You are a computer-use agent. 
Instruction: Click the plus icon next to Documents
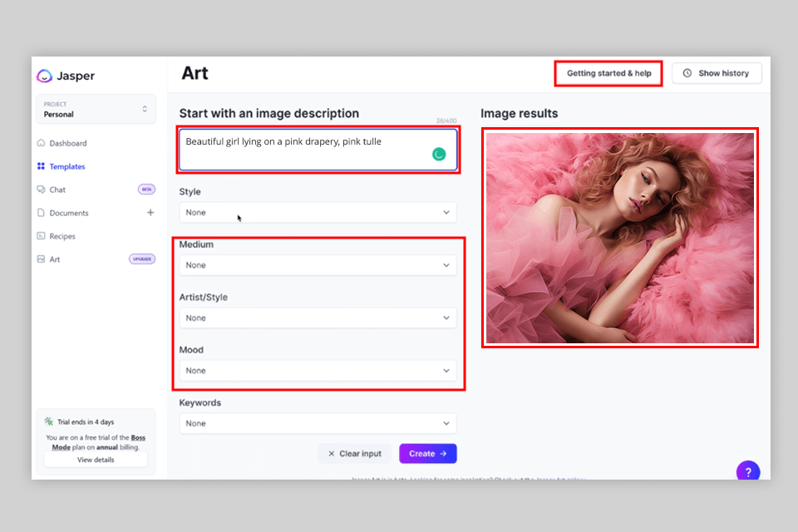pos(150,212)
